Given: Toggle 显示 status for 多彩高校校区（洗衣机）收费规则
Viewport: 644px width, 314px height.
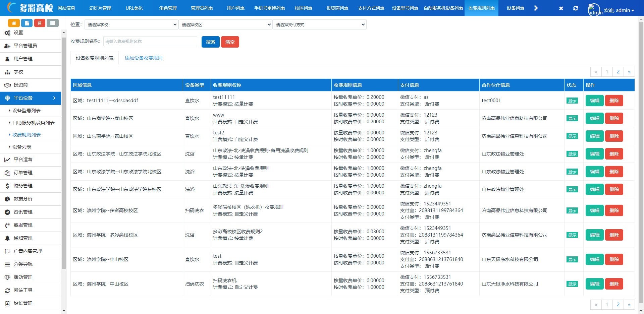Looking at the screenshot, I should tap(572, 210).
